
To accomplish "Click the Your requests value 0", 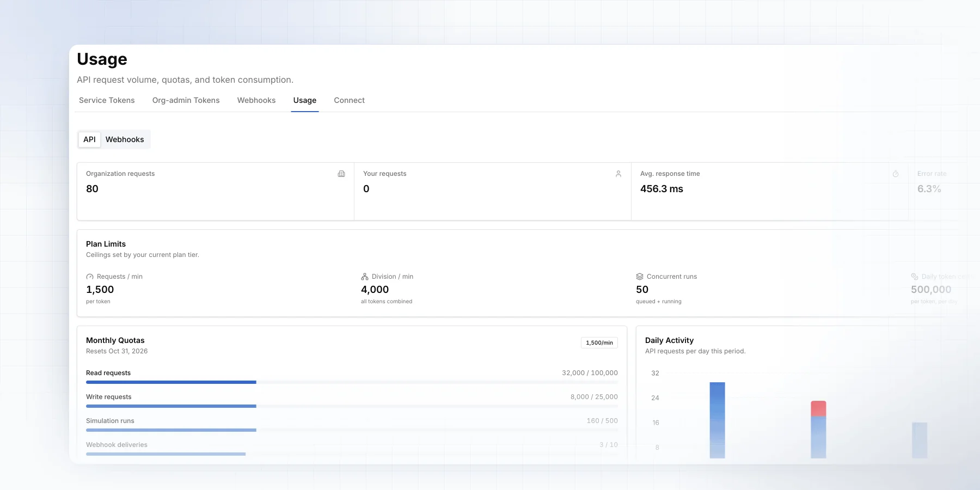I will (366, 189).
